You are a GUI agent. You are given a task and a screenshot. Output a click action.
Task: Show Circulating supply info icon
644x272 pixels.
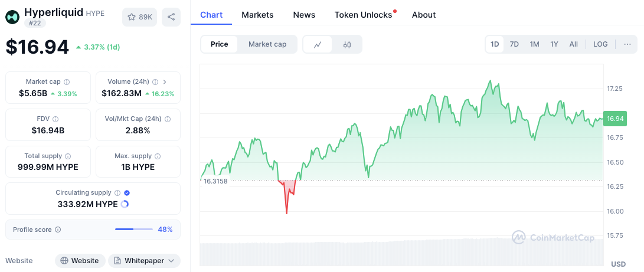[x=117, y=193]
